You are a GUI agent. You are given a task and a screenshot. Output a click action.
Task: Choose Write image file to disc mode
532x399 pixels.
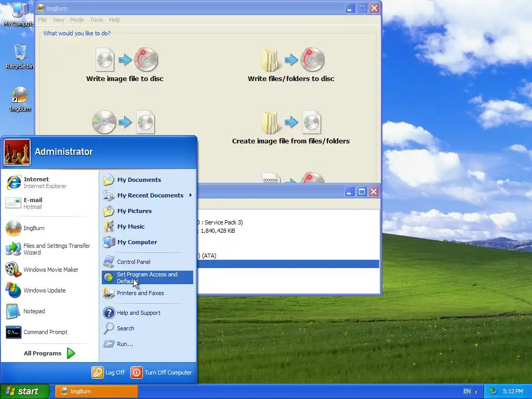tap(125, 65)
